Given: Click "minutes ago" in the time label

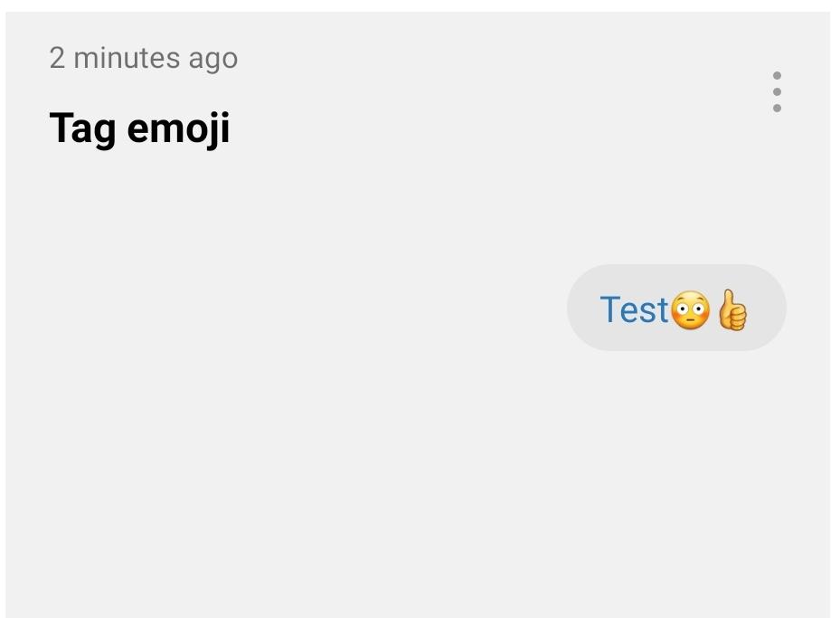Looking at the screenshot, I should (156, 58).
